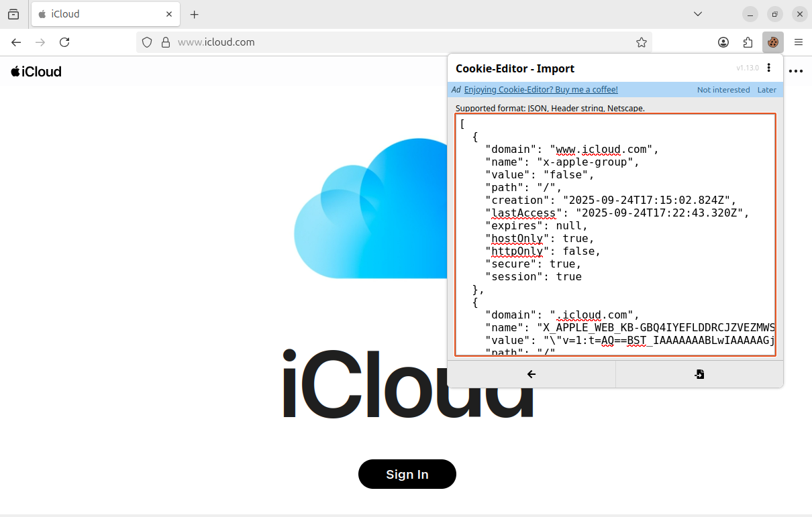Image resolution: width=812 pixels, height=517 pixels.
Task: Open Firefox View recent browsing icon
Action: pyautogui.click(x=13, y=14)
